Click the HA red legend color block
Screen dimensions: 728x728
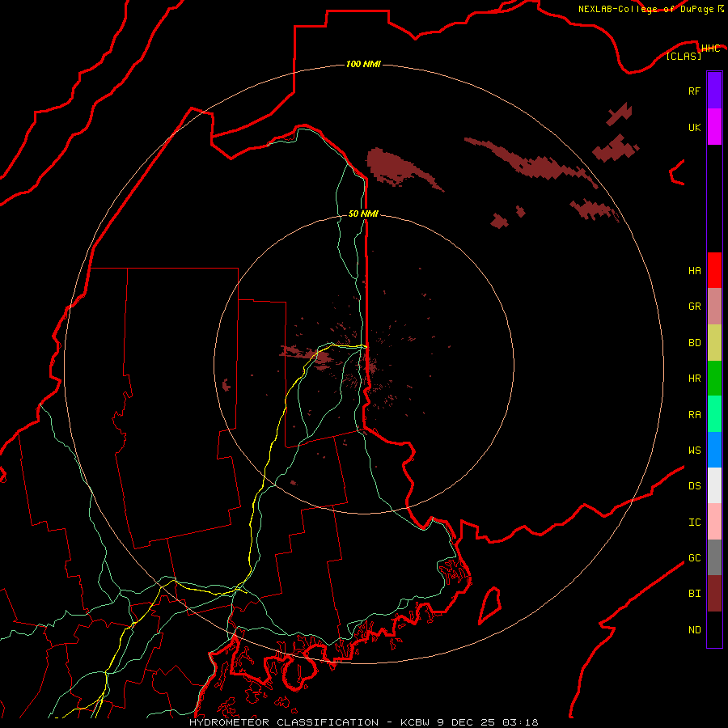coord(714,270)
